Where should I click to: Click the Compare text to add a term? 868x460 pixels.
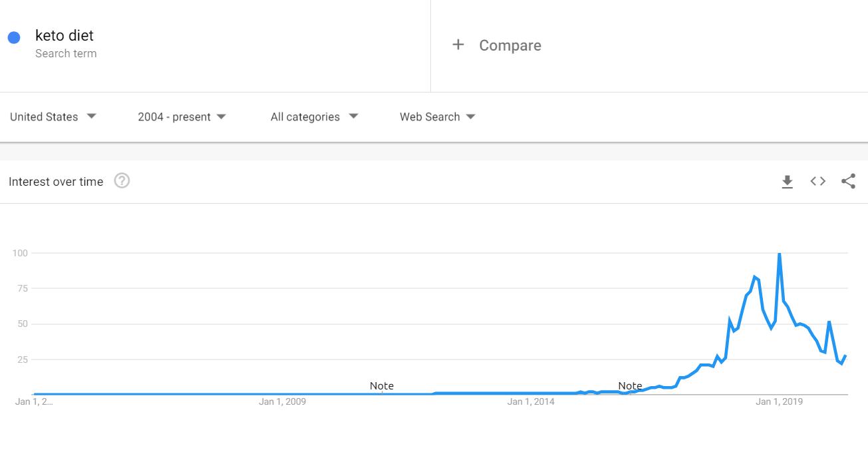[510, 45]
